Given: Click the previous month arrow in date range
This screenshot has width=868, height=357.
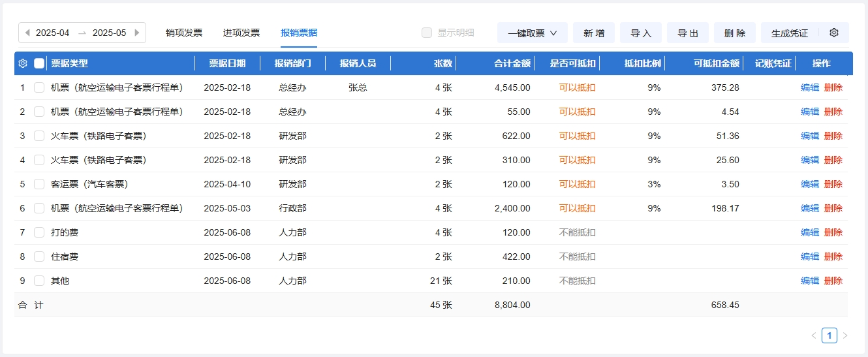Looking at the screenshot, I should [x=27, y=33].
